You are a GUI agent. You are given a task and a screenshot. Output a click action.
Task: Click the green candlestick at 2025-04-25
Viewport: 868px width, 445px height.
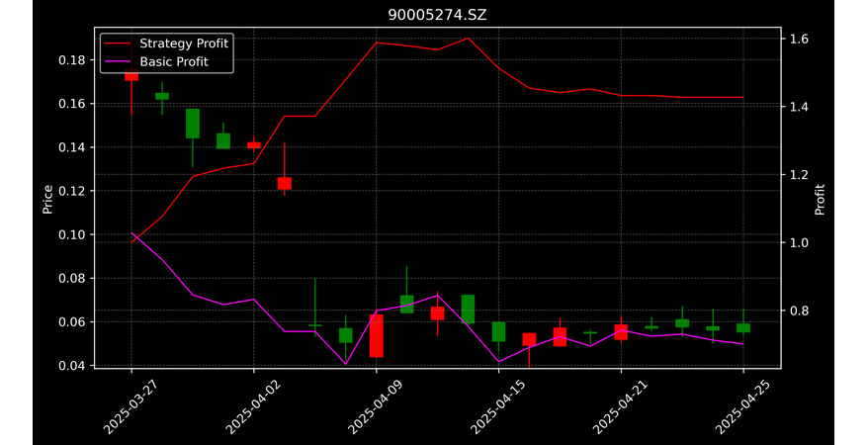tap(743, 327)
